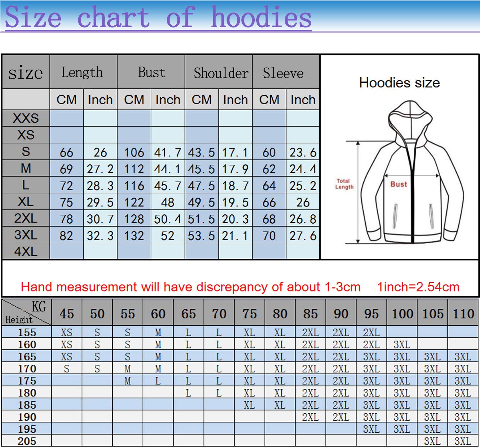Click the "XXS" size row label

pos(26,118)
